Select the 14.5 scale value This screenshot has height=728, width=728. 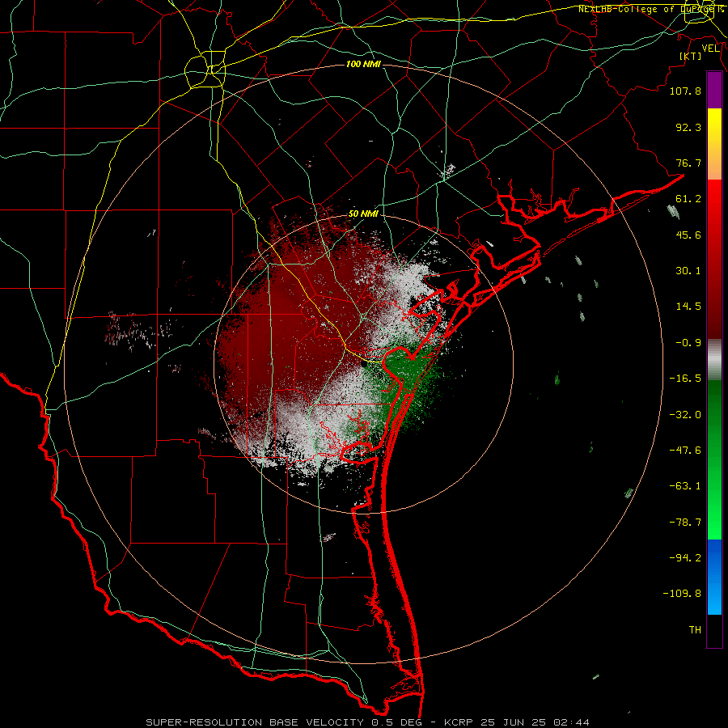[688, 307]
